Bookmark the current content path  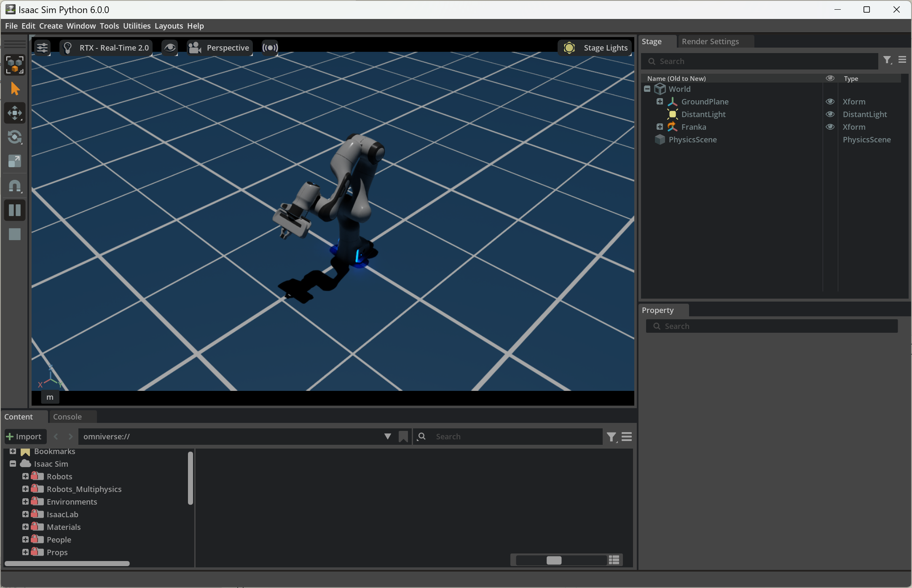403,436
